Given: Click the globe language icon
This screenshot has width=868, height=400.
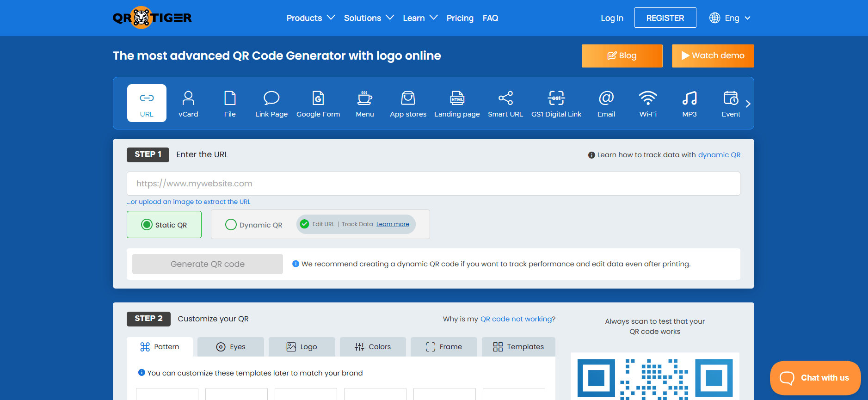Looking at the screenshot, I should [x=715, y=18].
